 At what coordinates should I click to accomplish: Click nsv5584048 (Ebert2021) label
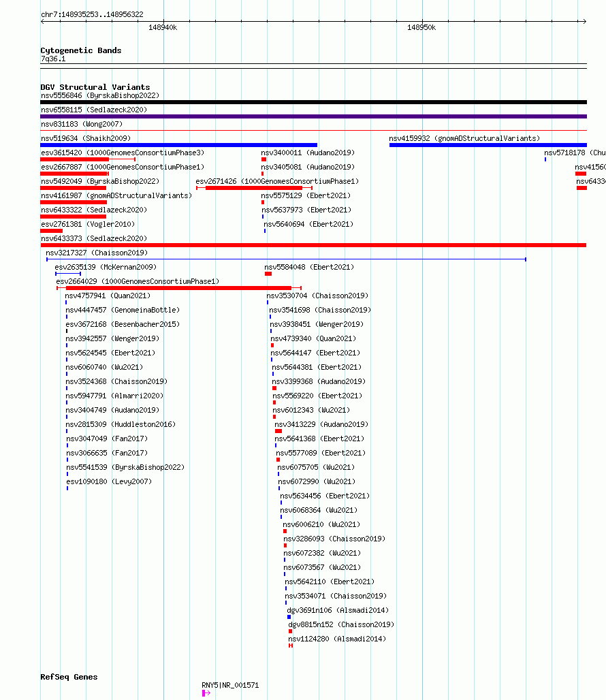point(309,267)
